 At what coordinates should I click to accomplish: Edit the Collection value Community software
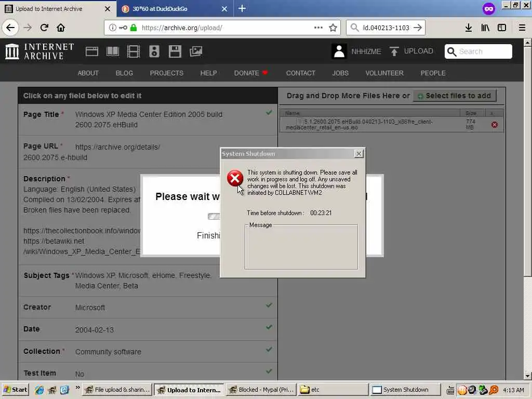(108, 352)
